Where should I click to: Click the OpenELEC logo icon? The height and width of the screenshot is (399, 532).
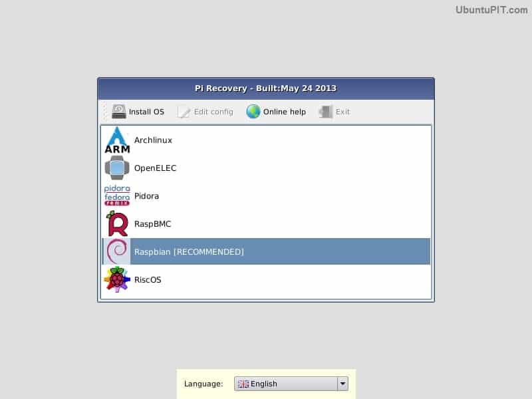pyautogui.click(x=117, y=168)
